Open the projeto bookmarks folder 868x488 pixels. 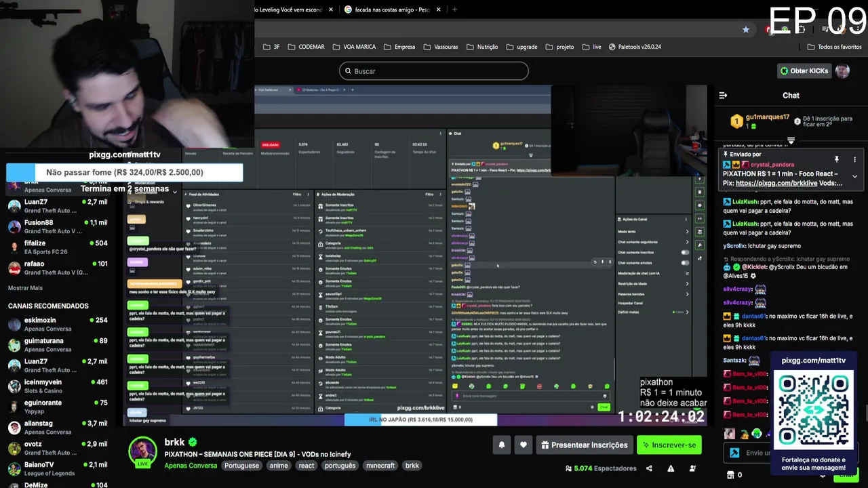559,47
